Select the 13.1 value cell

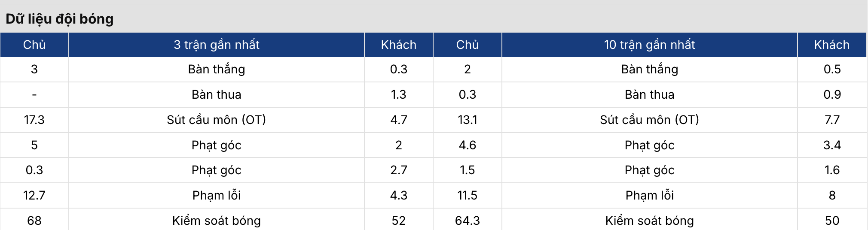(467, 120)
